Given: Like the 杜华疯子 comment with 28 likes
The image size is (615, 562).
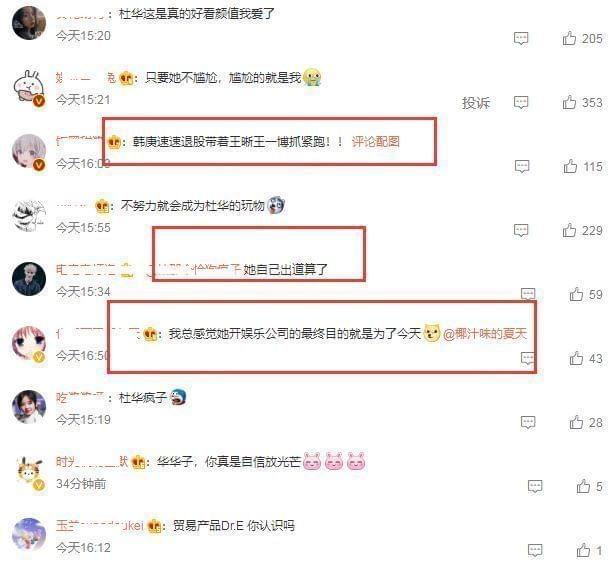Looking at the screenshot, I should (576, 422).
